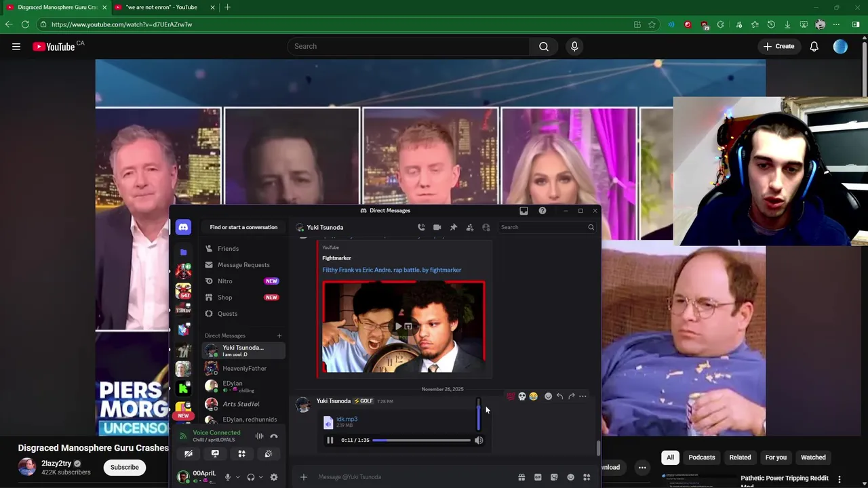Image resolution: width=868 pixels, height=488 pixels.
Task: Send a gift icon in message bar
Action: pyautogui.click(x=521, y=477)
